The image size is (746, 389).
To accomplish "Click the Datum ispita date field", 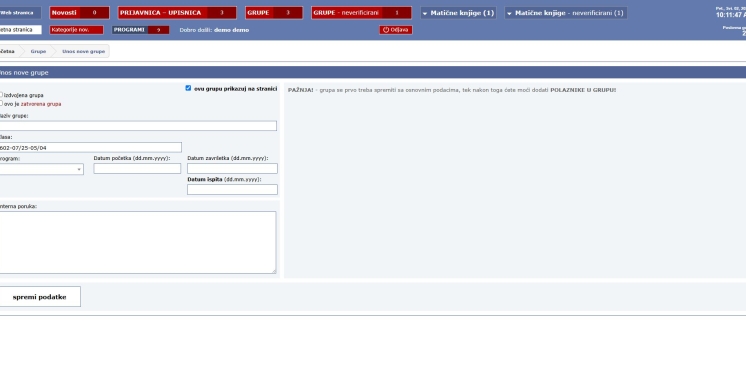I will tap(232, 189).
